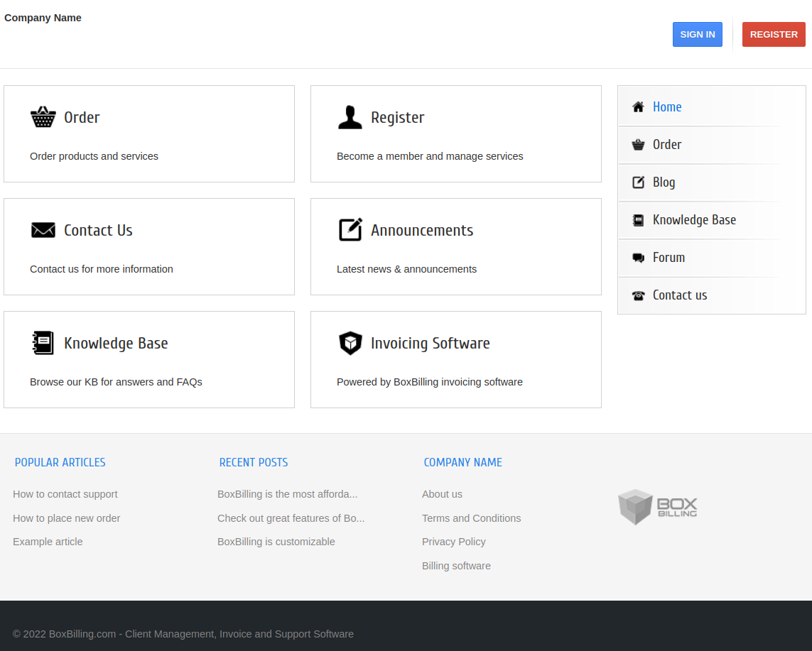812x651 pixels.
Task: Open the Blog sidebar menu entry
Action: pyautogui.click(x=664, y=182)
